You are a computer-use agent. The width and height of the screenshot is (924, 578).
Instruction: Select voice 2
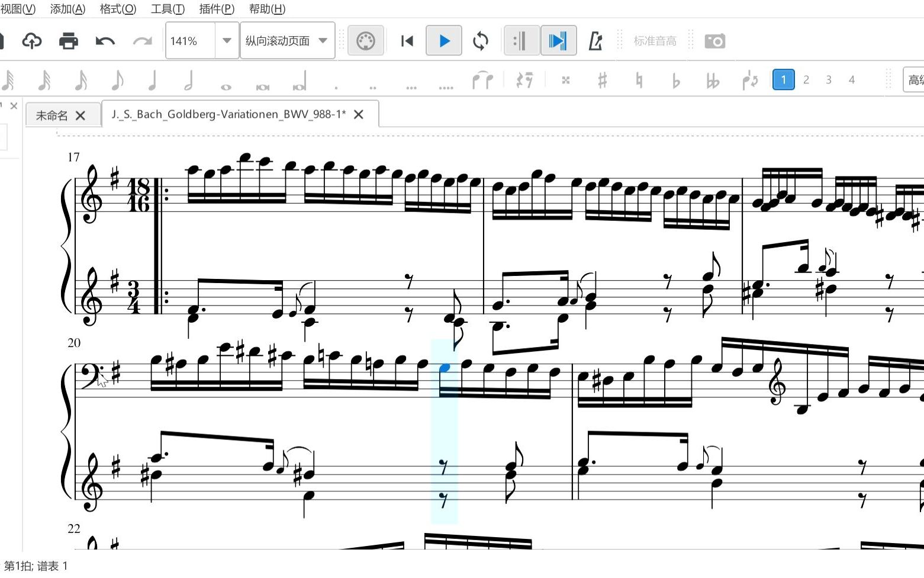806,79
